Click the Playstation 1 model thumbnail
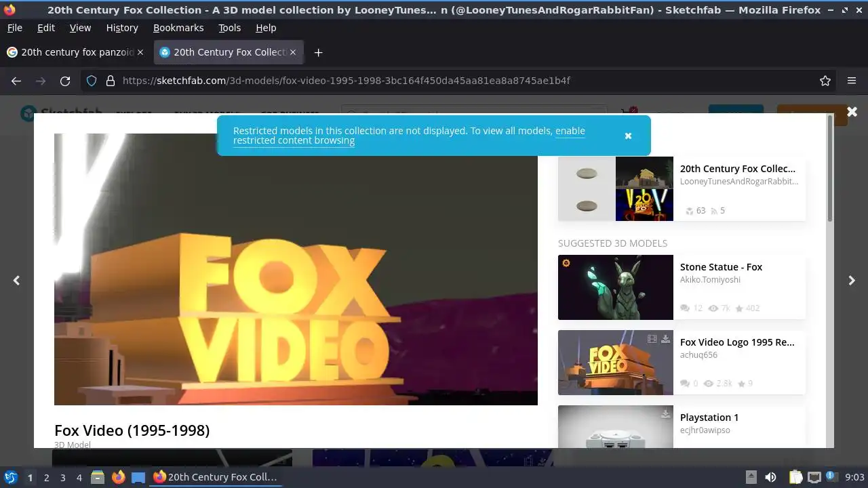The width and height of the screenshot is (868, 488). tap(616, 426)
